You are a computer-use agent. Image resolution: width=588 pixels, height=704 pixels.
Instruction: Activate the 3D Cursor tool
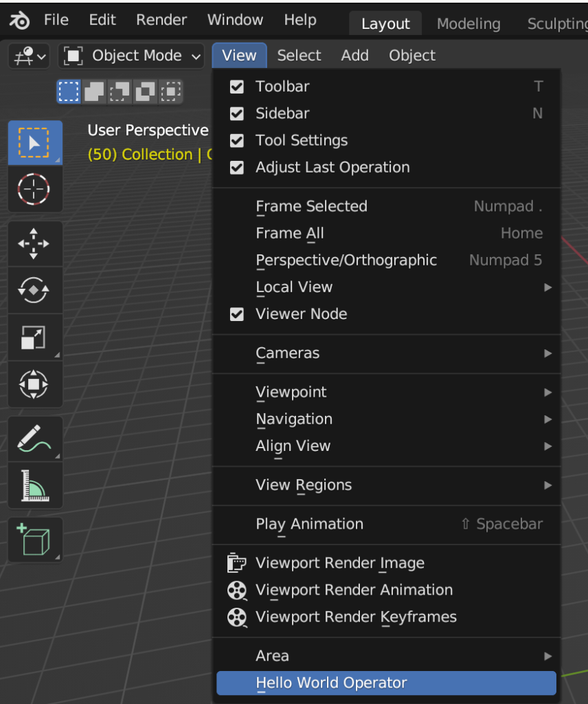coord(34,190)
